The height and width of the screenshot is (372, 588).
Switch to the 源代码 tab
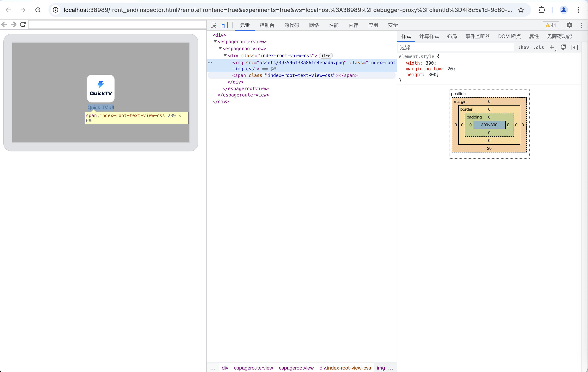pyautogui.click(x=292, y=25)
